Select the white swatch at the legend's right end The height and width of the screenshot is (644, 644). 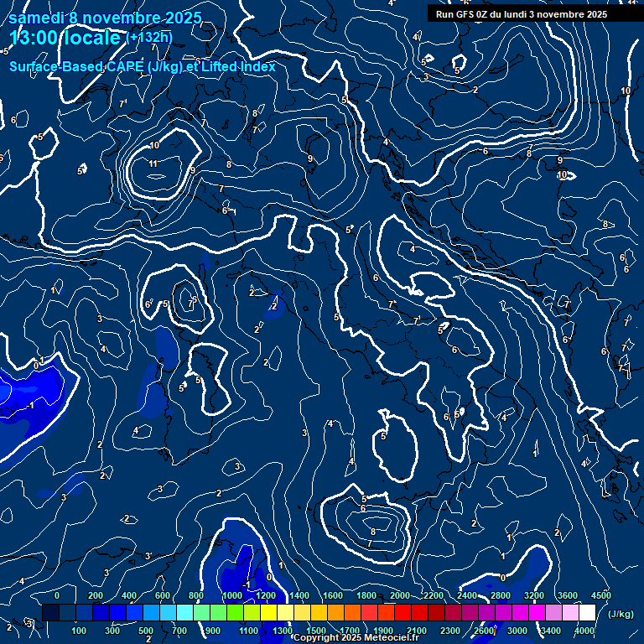pyautogui.click(x=587, y=612)
